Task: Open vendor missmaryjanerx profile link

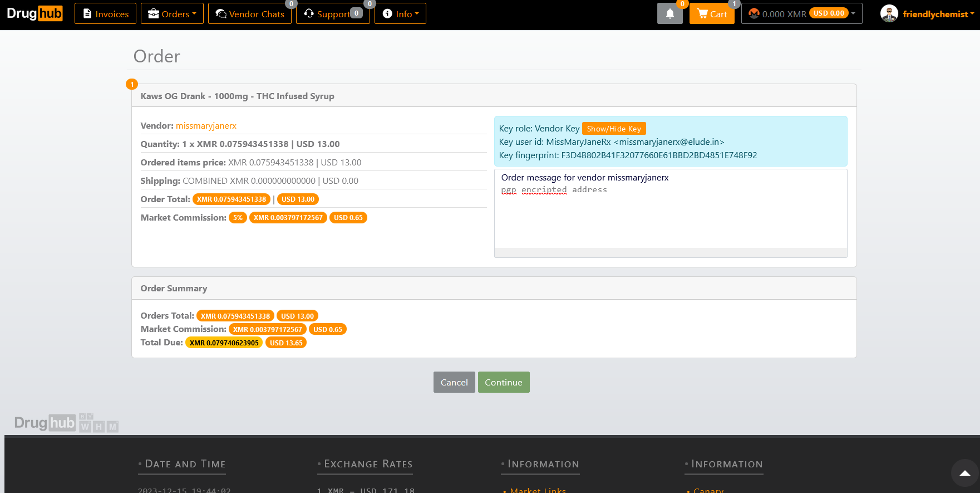Action: coord(206,126)
